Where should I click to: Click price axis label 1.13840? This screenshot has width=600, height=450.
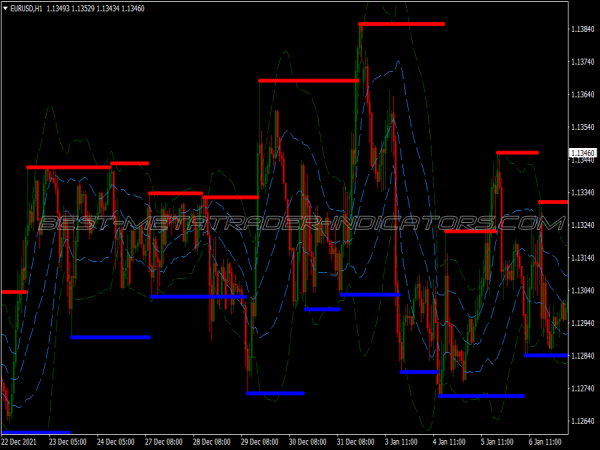(583, 29)
